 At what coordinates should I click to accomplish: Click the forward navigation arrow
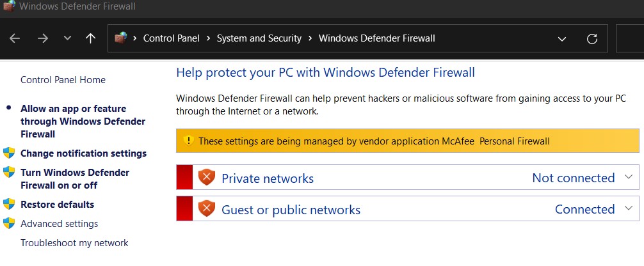pos(43,38)
